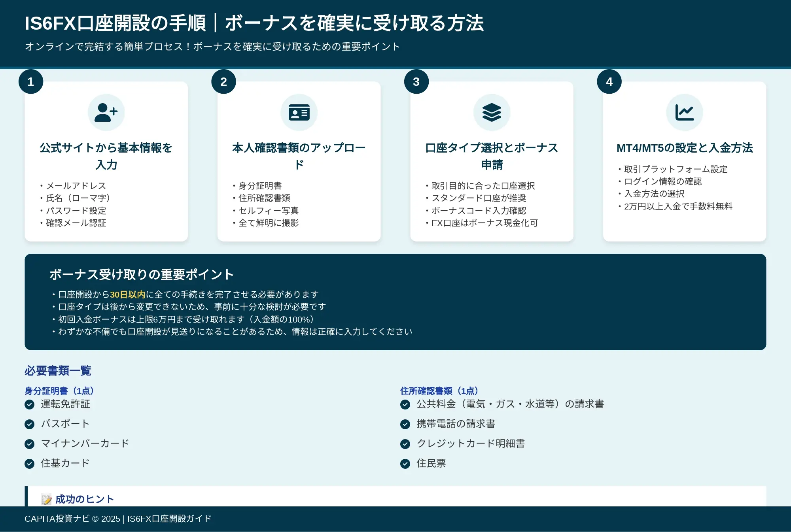Image resolution: width=791 pixels, height=532 pixels.
Task: Click check icon beside 住民票
Action: (x=405, y=464)
